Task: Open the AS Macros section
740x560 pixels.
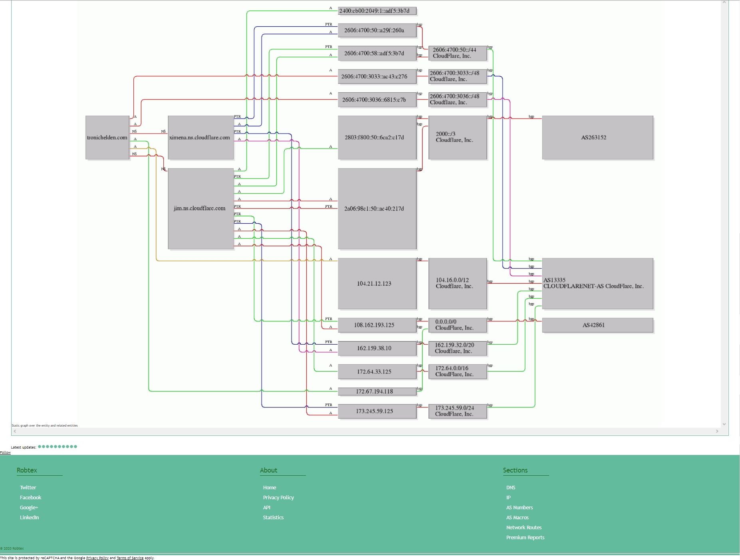Action: [x=517, y=518]
